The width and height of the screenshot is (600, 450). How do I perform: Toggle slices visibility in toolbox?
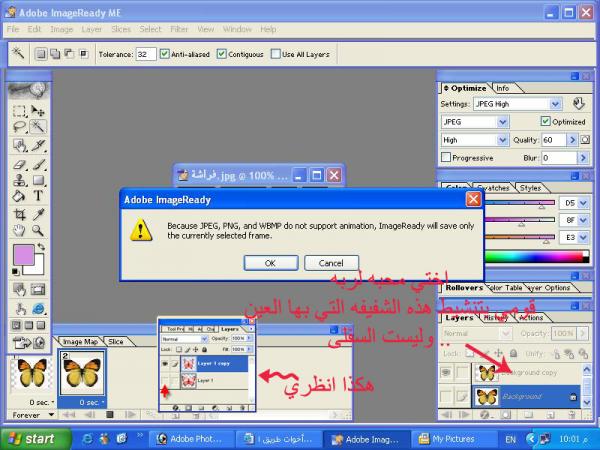tap(38, 289)
